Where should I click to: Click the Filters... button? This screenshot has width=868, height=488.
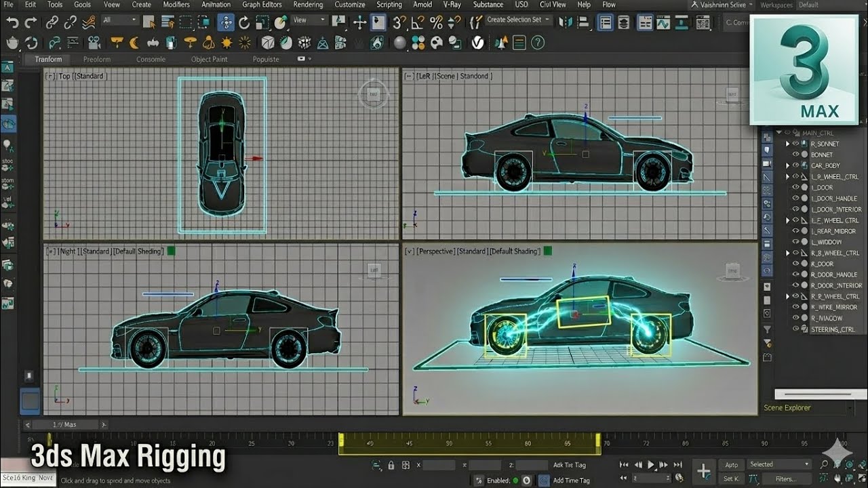(787, 479)
